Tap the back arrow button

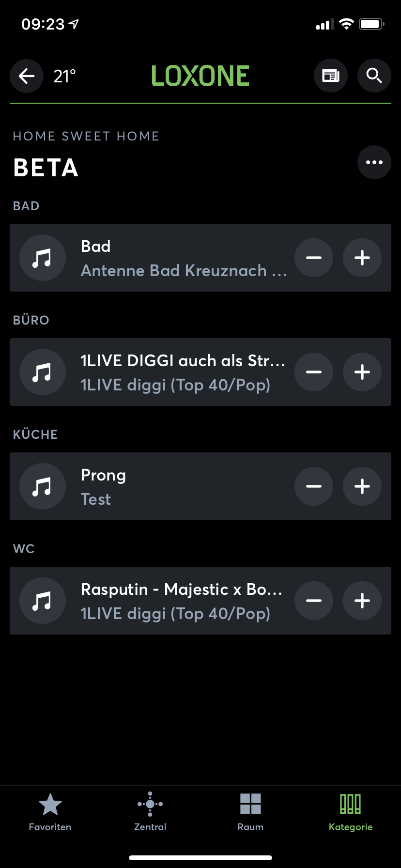27,76
